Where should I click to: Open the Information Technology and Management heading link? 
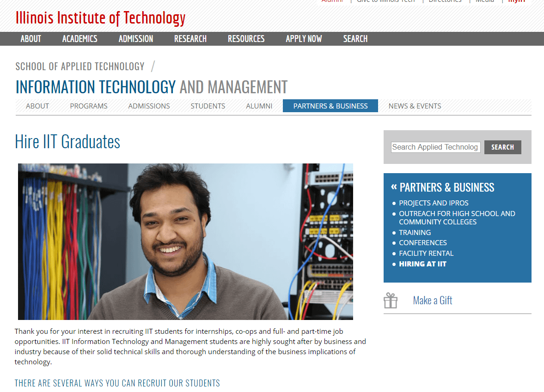click(x=152, y=87)
